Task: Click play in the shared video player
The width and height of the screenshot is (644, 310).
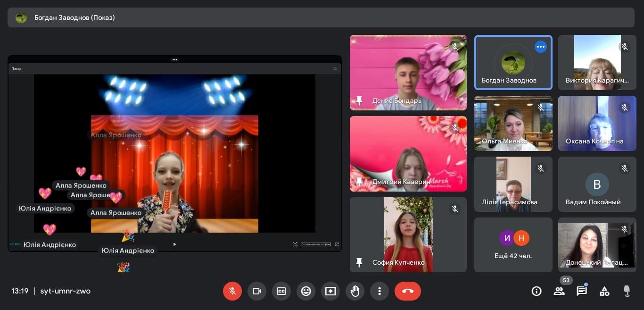Action: click(174, 244)
